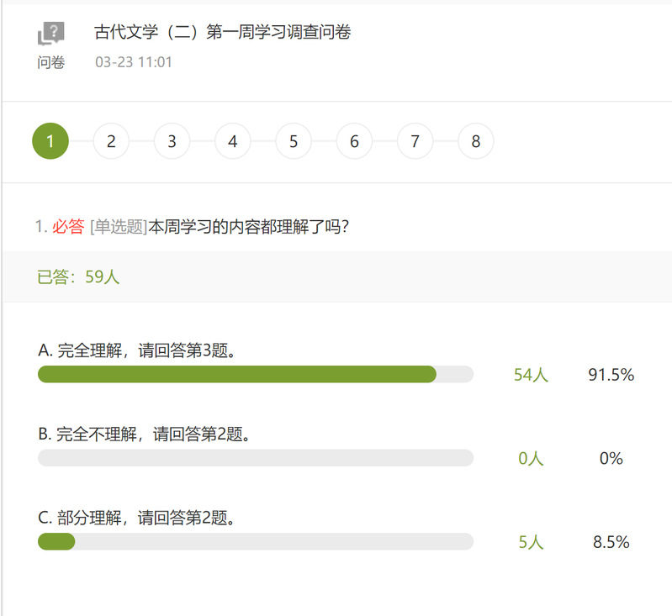Go to question 1 circle

click(x=50, y=141)
